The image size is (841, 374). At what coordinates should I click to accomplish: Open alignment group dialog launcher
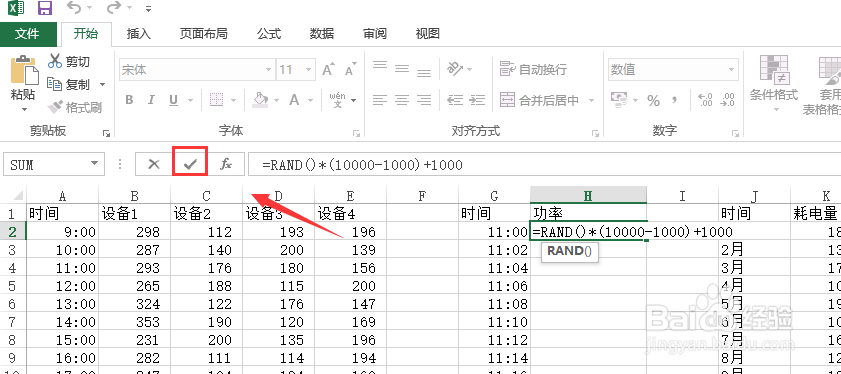click(x=595, y=133)
